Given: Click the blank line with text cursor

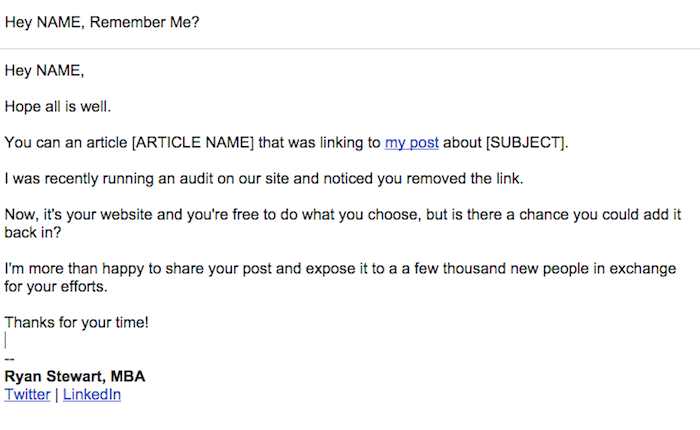Looking at the screenshot, I should pos(6,340).
